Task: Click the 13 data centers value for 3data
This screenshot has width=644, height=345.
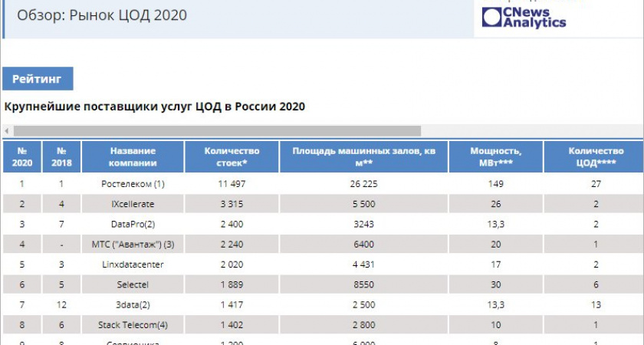Action: [596, 305]
